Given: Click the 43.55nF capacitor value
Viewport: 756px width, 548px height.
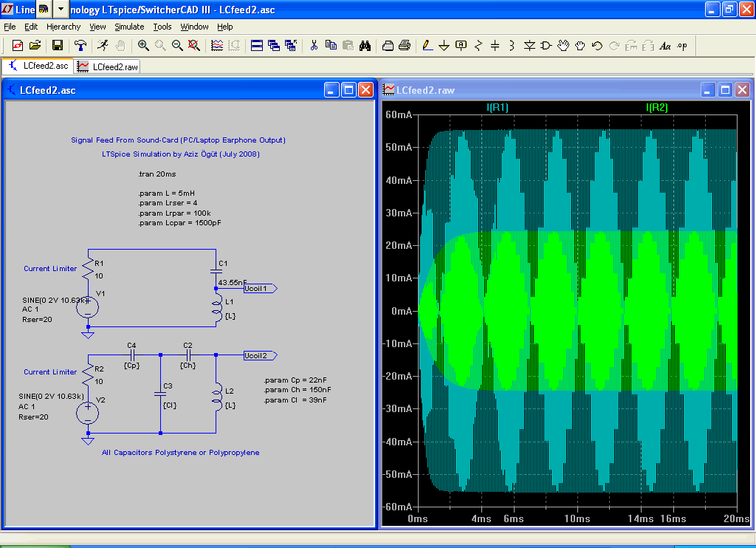Looking at the screenshot, I should coord(233,283).
